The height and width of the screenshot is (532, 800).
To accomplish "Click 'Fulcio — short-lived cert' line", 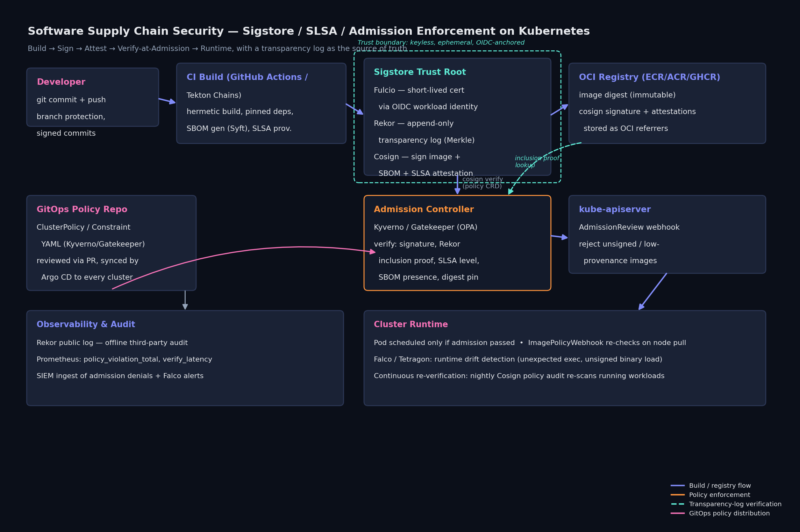I will tap(419, 90).
